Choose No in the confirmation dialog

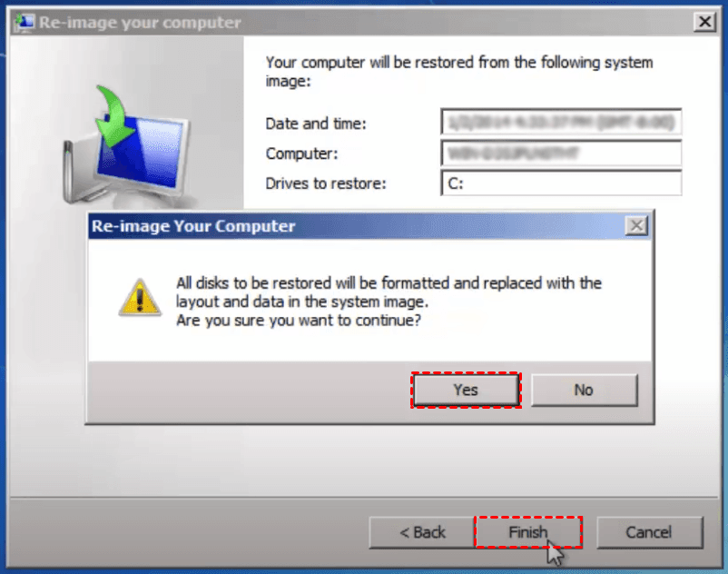[x=584, y=391]
